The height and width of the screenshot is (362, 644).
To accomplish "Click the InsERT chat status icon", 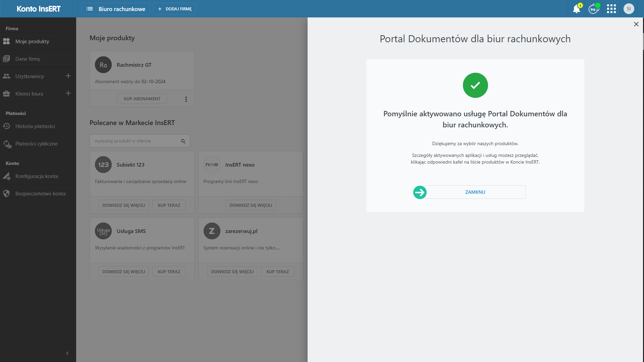I will 594,9.
